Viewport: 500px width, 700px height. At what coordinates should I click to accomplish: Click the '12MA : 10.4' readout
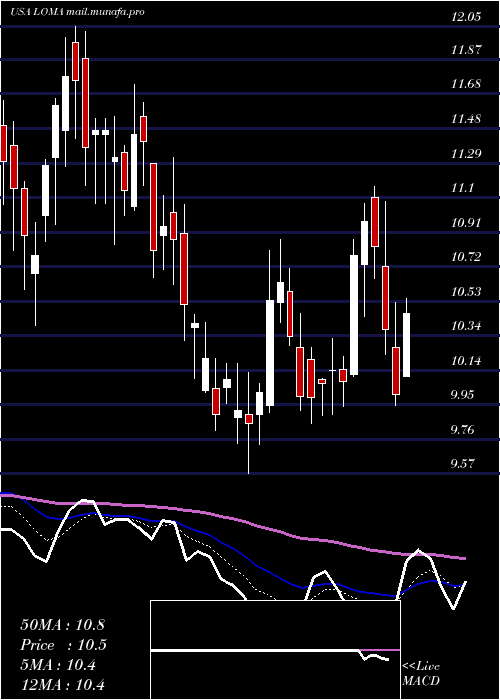point(62,684)
